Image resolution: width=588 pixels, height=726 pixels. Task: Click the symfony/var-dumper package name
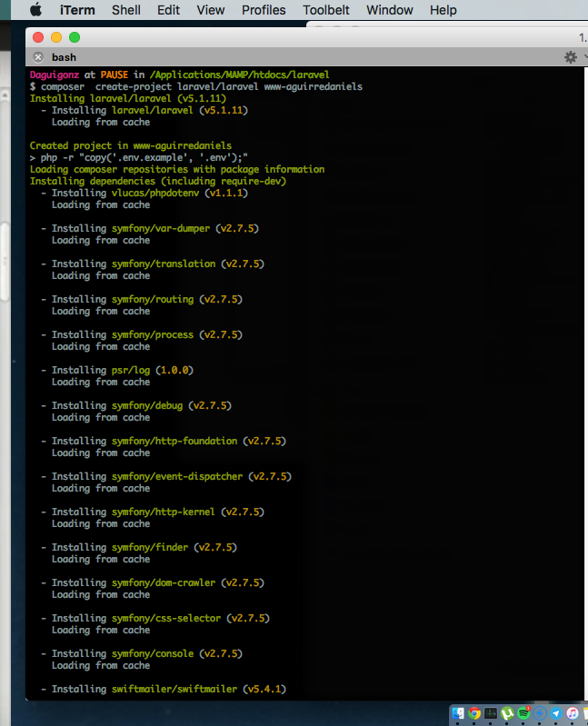[x=161, y=228]
